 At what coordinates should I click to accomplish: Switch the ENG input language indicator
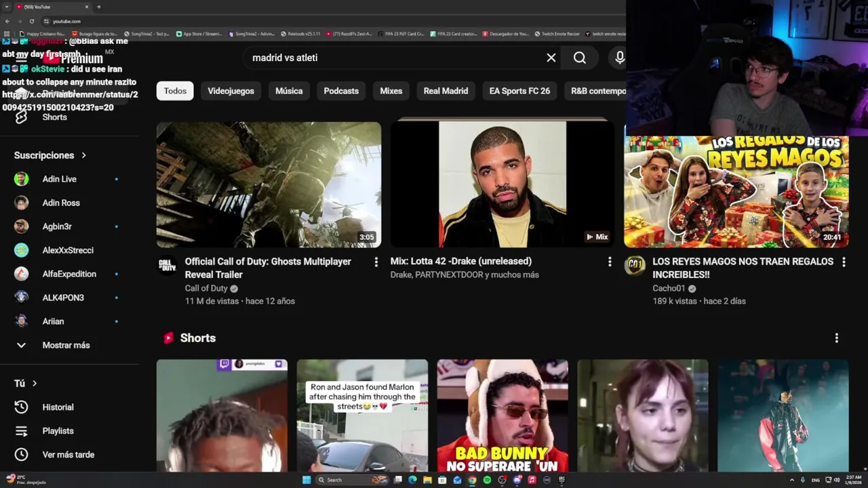815,480
